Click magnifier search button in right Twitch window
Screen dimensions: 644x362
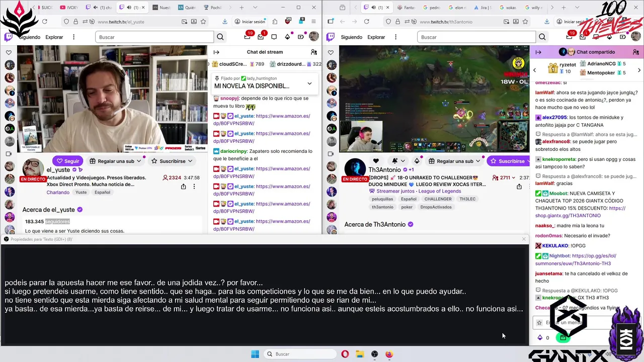542,37
